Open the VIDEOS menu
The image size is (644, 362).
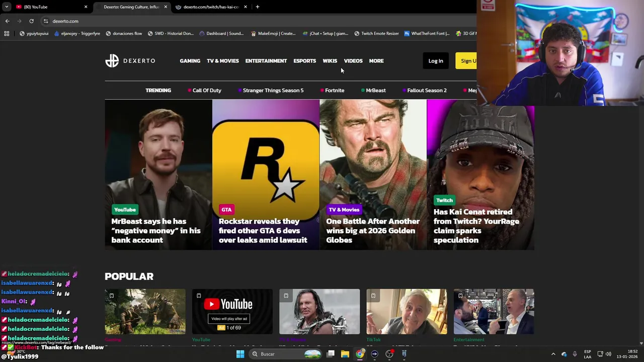pos(353,61)
